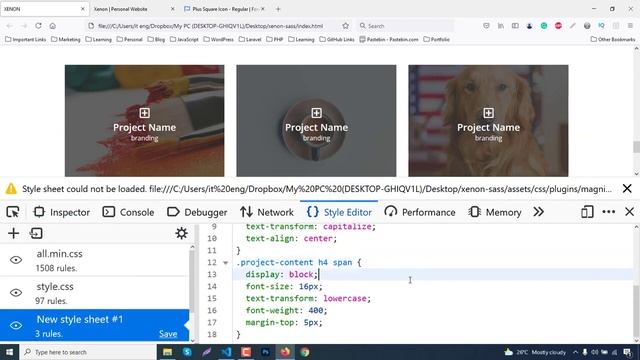The image size is (640, 360).
Task: Click the plus square icon on first project
Action: [144, 113]
